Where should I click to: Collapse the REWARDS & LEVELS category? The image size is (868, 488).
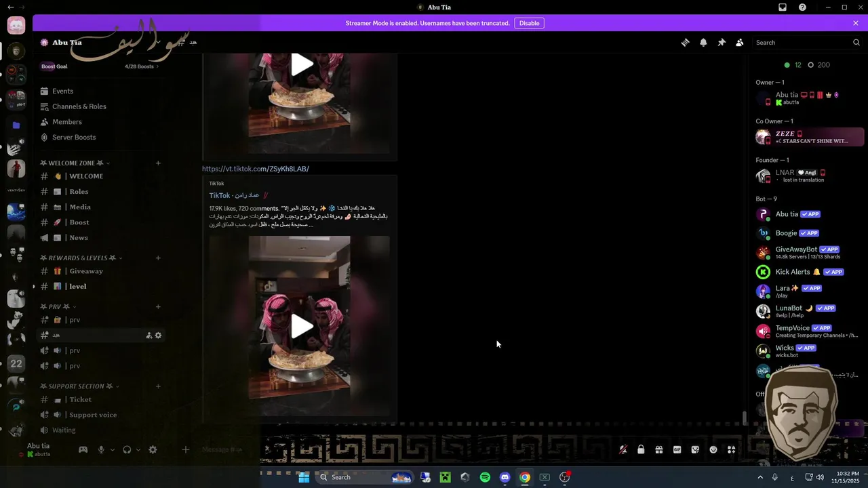pyautogui.click(x=81, y=258)
